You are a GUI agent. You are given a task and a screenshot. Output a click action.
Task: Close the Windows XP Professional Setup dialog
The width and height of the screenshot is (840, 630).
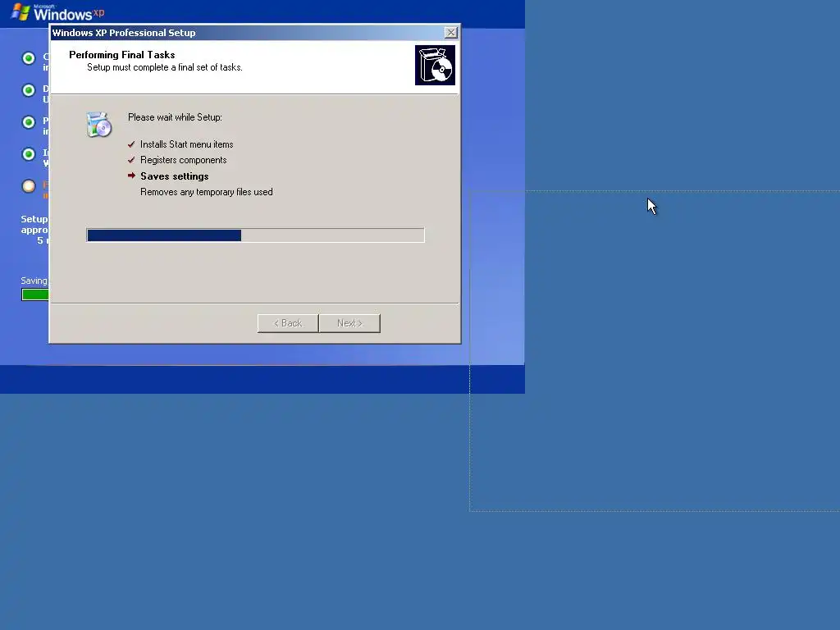(451, 33)
